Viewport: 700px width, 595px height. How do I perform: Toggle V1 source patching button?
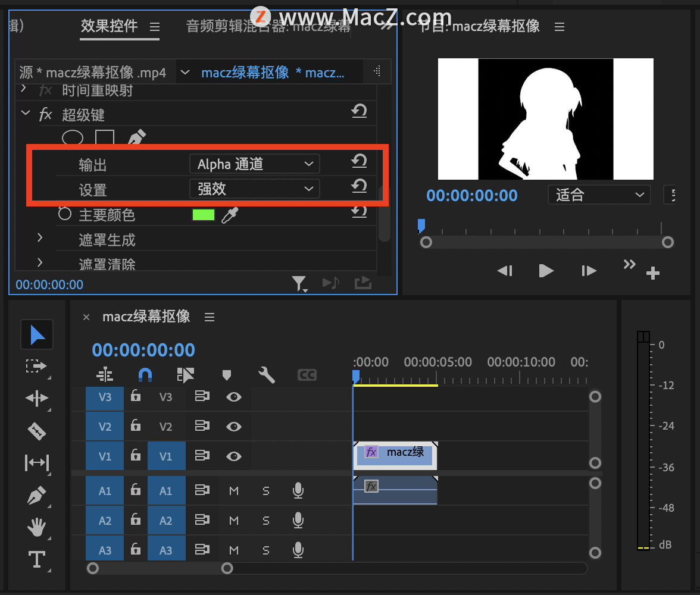[x=105, y=456]
